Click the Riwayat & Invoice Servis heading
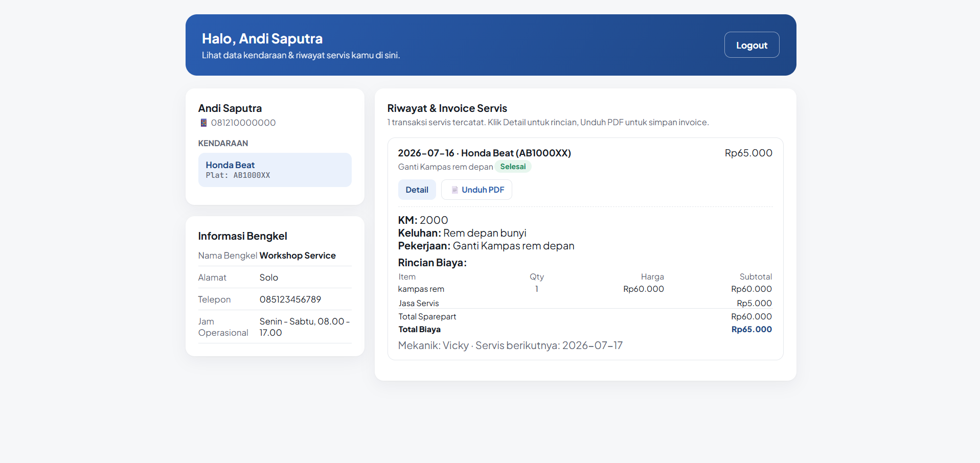Image resolution: width=980 pixels, height=463 pixels. (447, 108)
